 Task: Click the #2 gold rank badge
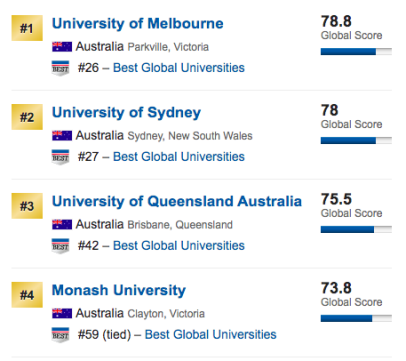coord(27,117)
